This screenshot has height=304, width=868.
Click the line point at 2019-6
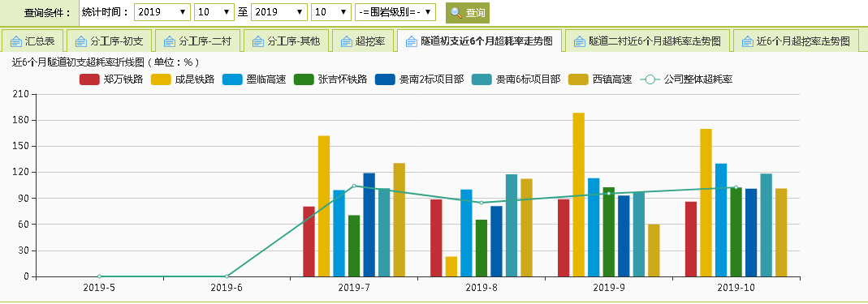[x=227, y=276]
